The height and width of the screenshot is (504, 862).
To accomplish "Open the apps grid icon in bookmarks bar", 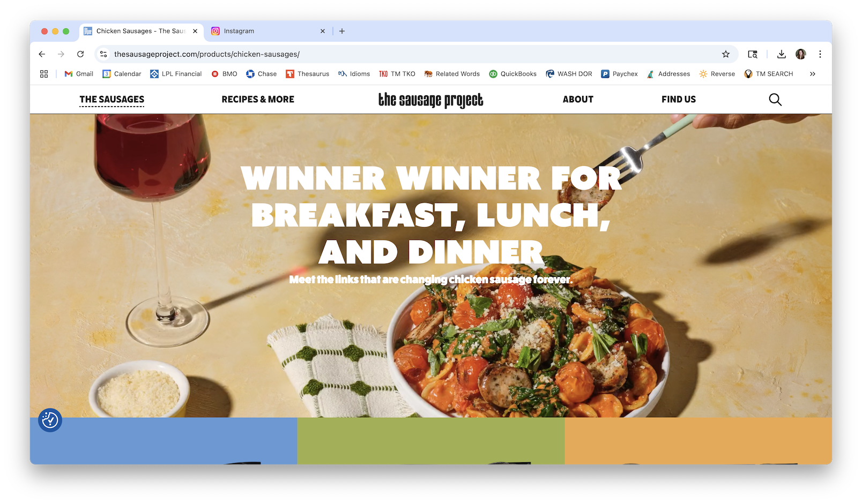I will pos(44,74).
